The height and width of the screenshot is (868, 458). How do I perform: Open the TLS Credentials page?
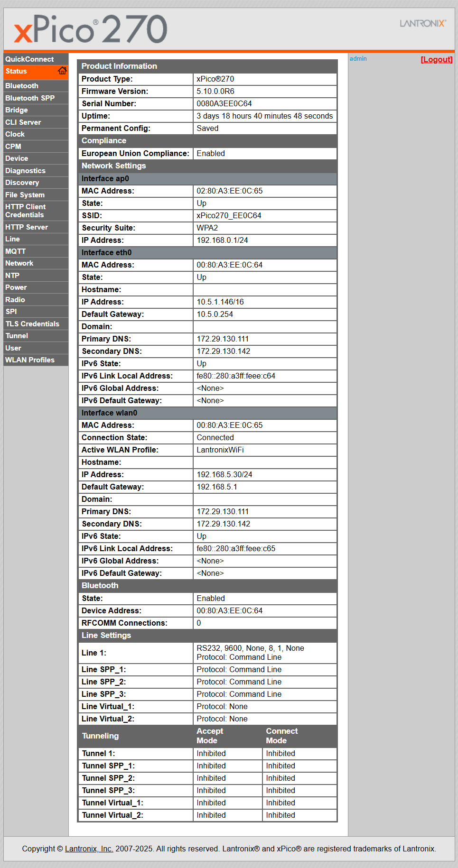point(36,324)
